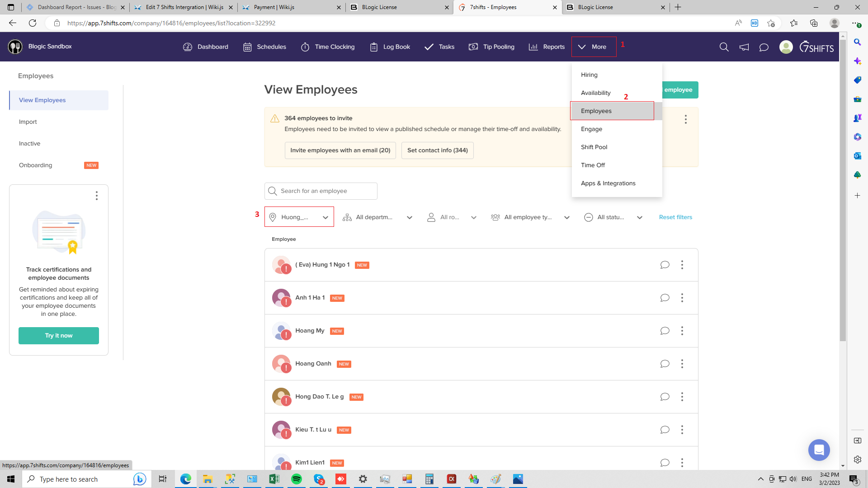Select Time Off in More menu
868x488 pixels.
point(593,165)
